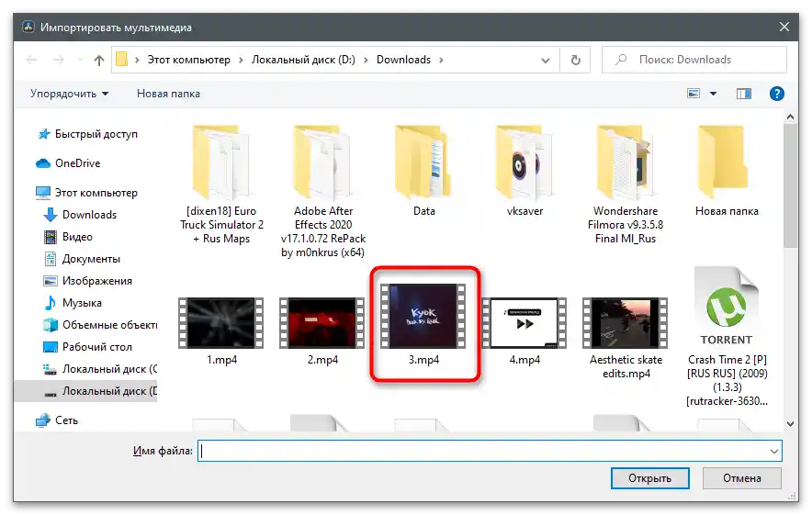Viewport: 812px width, 515px height.
Task: Open view options dropdown arrow
Action: tap(713, 94)
